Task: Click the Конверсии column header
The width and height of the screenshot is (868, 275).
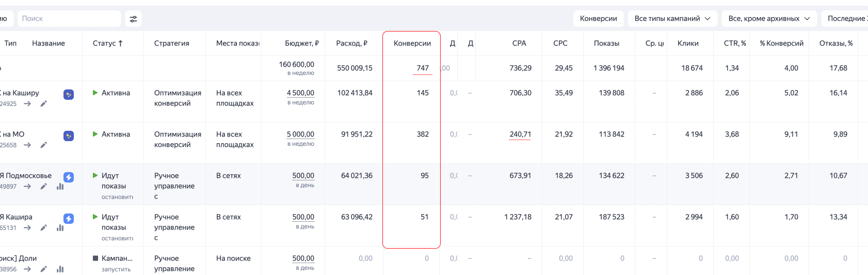Action: click(x=412, y=43)
